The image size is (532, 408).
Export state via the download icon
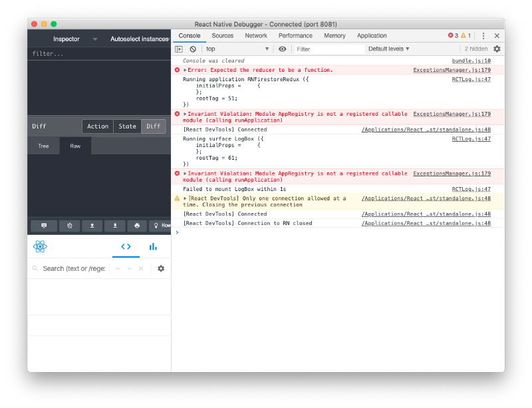[114, 226]
